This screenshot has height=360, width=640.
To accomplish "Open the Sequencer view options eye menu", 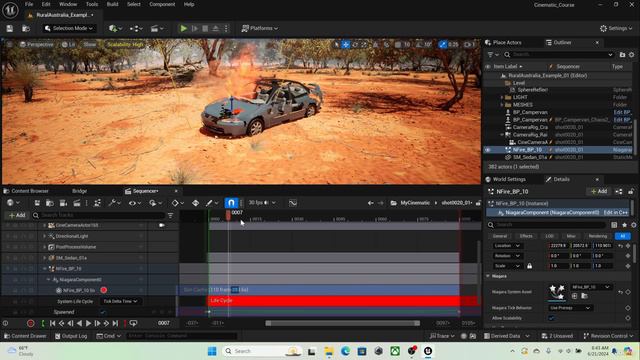I will click(x=135, y=203).
